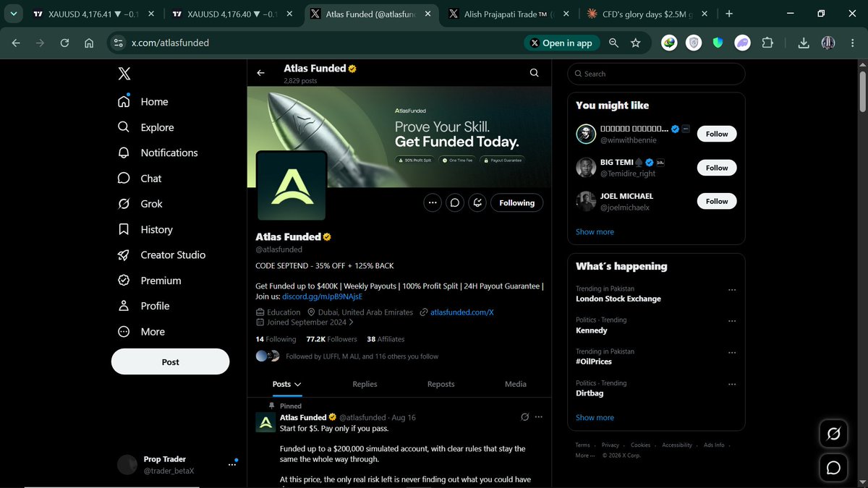Open the footer More link
This screenshot has width=868, height=488.
point(584,455)
